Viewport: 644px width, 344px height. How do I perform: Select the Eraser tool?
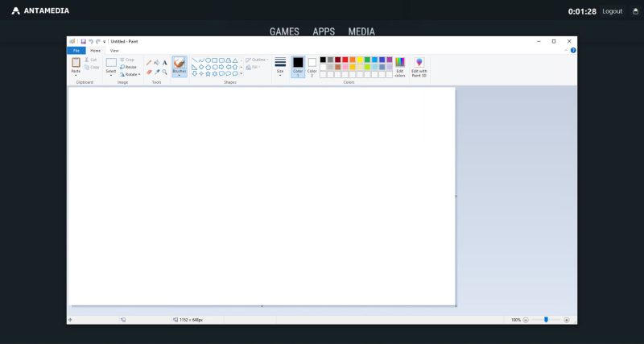pos(149,72)
